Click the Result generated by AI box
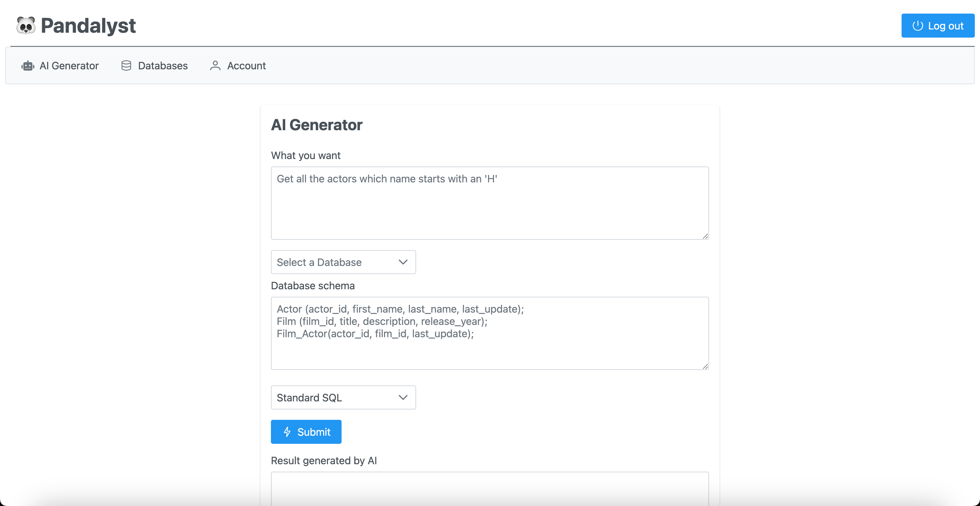The width and height of the screenshot is (980, 506). click(490, 489)
